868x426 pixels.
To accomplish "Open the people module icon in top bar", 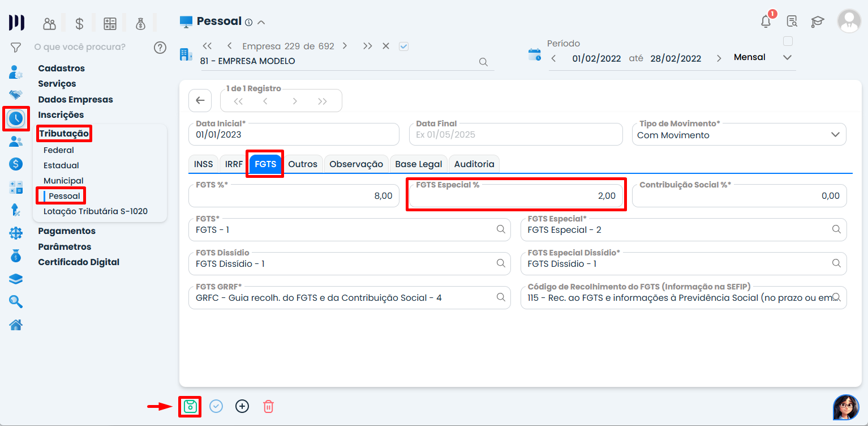I will [50, 23].
